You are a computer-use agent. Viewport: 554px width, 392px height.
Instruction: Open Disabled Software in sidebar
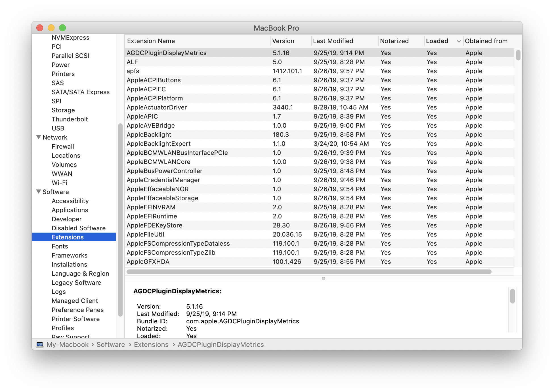[x=78, y=228]
